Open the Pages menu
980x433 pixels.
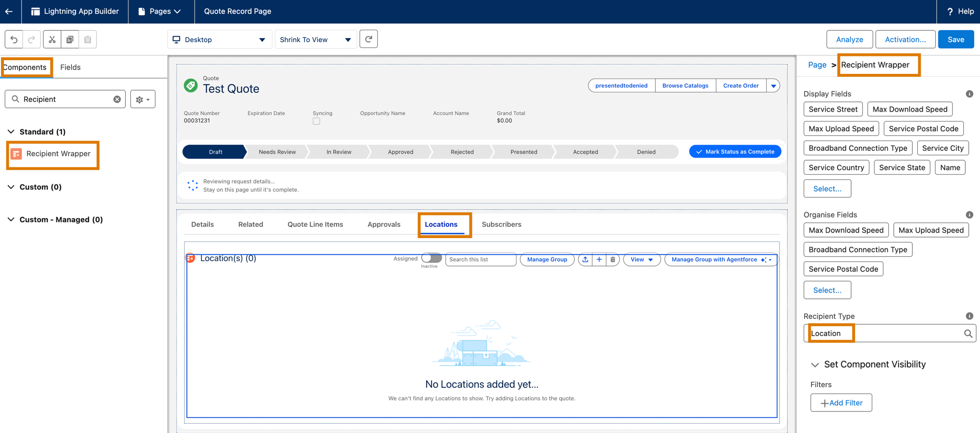tap(160, 11)
